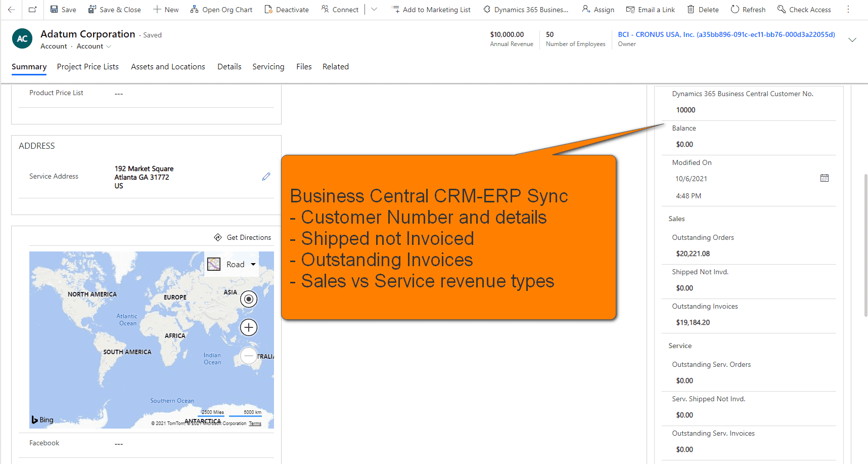Zoom in on the Bing map
Viewport: 868px width, 464px height.
pyautogui.click(x=248, y=327)
